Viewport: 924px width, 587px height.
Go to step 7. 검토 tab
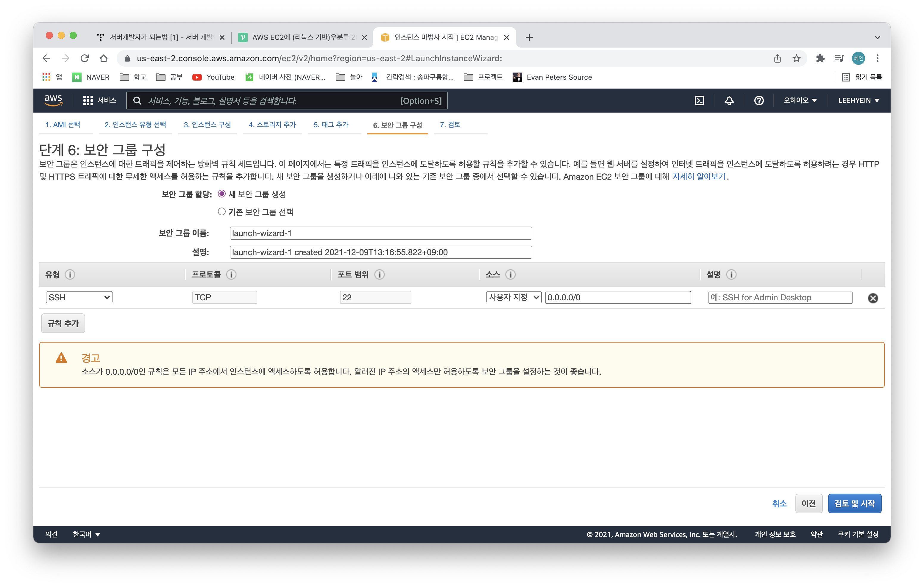pyautogui.click(x=450, y=125)
